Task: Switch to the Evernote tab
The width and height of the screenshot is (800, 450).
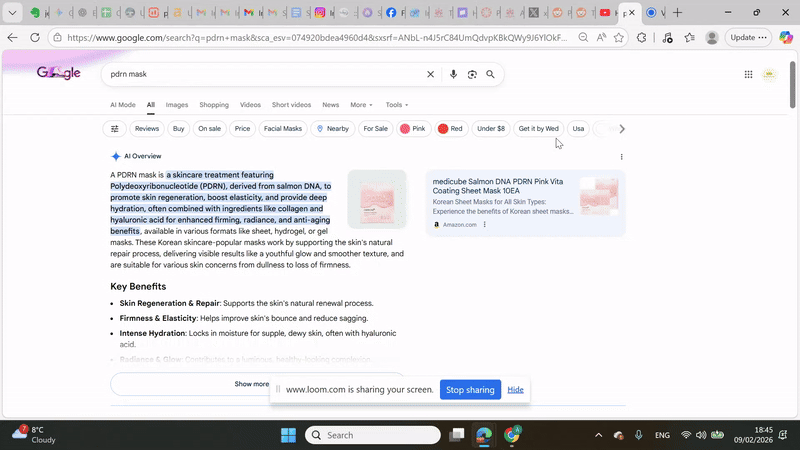Action: coord(35,13)
